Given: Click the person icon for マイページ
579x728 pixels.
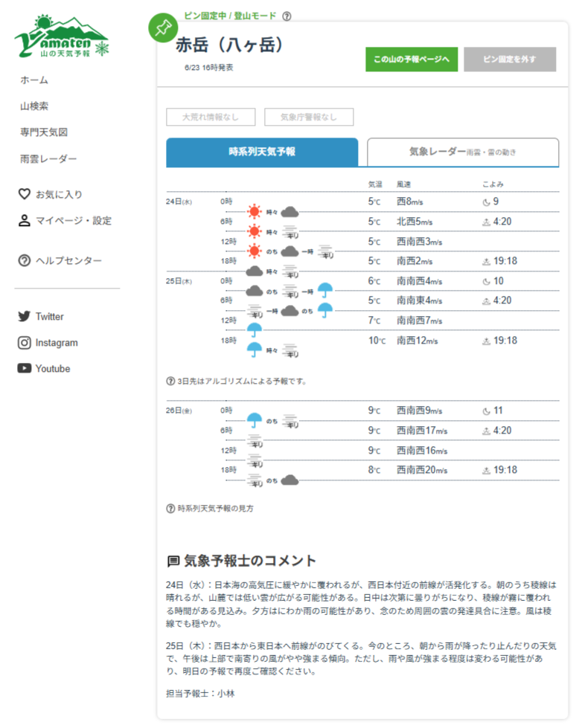Looking at the screenshot, I should tap(24, 220).
